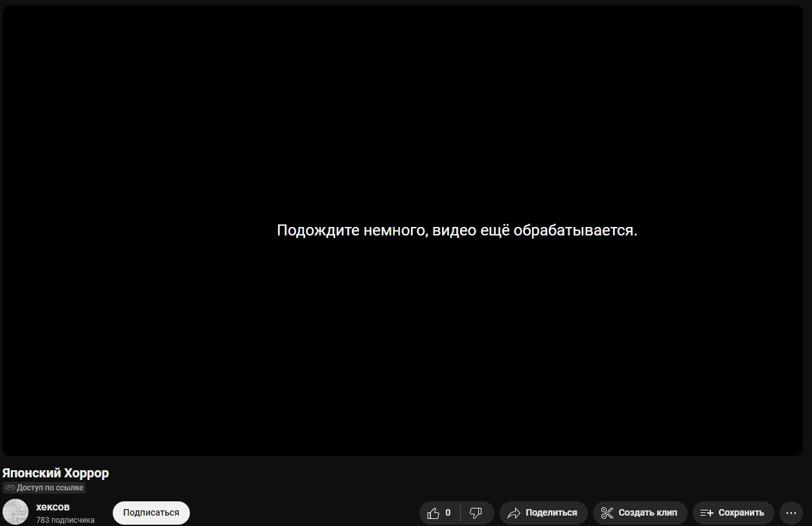Viewport: 812px width, 526px height.
Task: Open the хексов channel avatar
Action: coord(16,512)
